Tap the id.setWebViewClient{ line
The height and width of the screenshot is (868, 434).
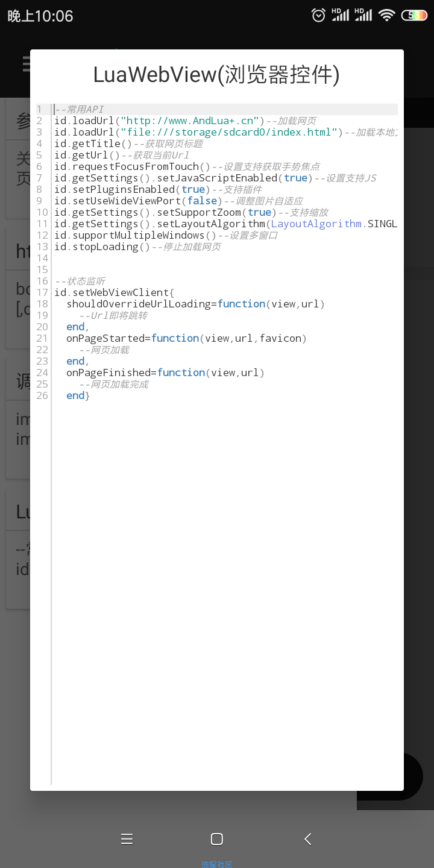(115, 292)
